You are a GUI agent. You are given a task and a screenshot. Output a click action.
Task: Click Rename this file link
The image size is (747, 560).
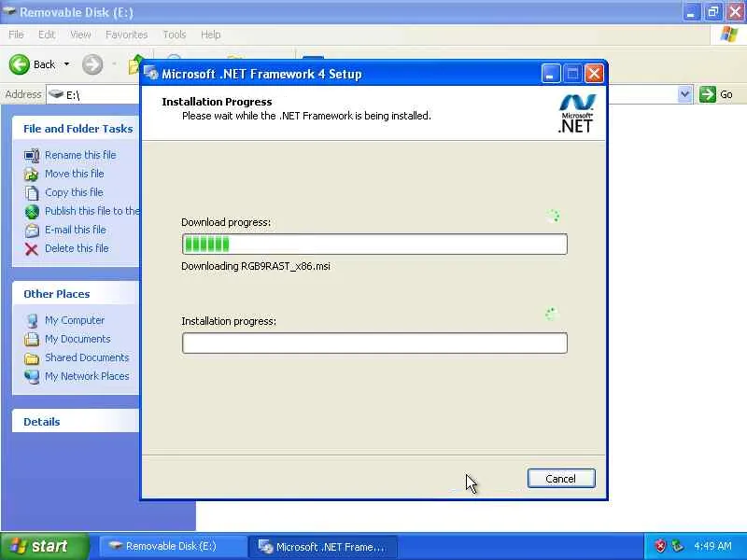(x=80, y=155)
